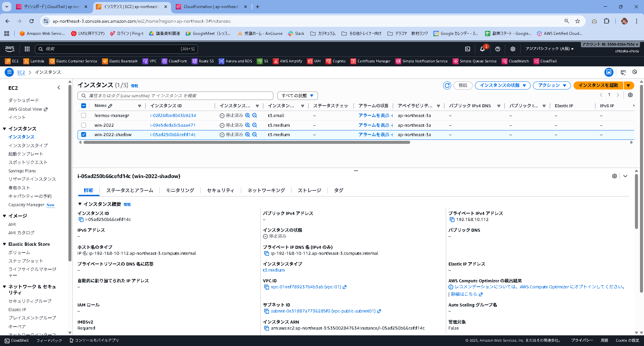
Task: Select the hiemos-manaegr instance checkbox
Action: [84, 115]
